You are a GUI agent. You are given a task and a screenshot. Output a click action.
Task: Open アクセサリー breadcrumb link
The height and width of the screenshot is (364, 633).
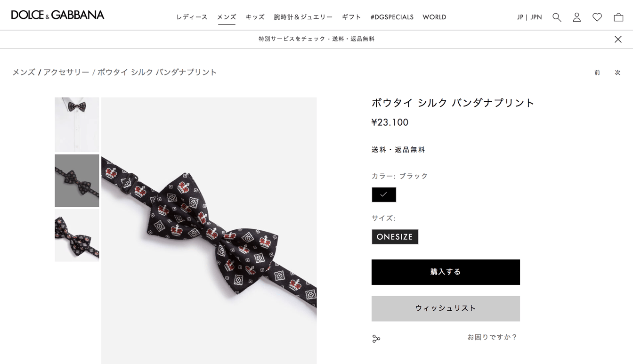coord(66,72)
